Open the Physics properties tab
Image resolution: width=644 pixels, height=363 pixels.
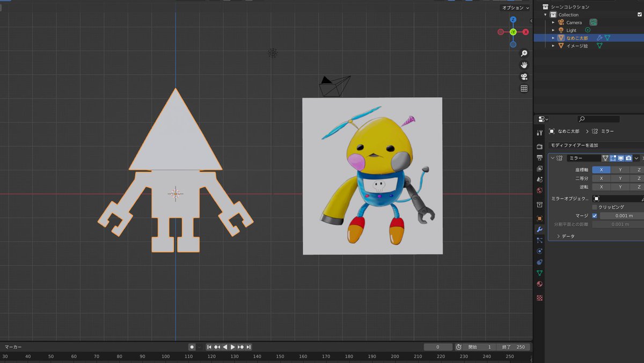coord(540,251)
